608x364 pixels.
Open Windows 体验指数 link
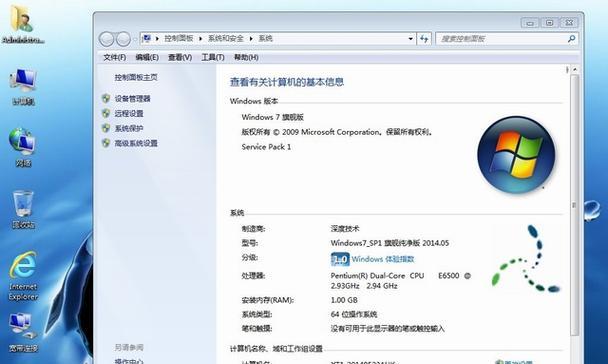click(383, 259)
